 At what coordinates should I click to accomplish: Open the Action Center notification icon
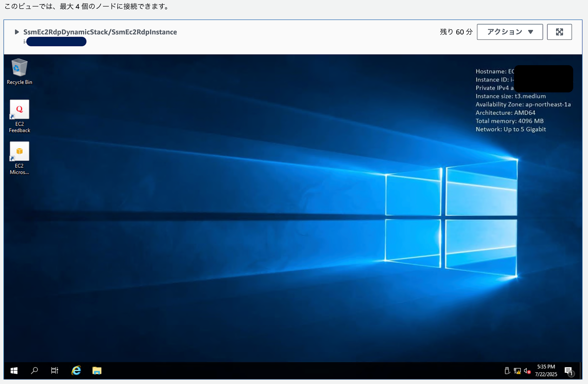pos(569,371)
